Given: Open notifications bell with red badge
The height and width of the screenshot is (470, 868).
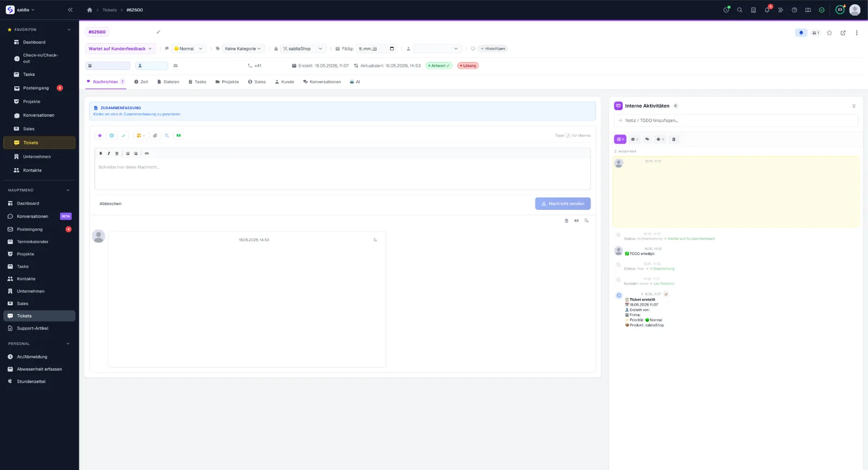Looking at the screenshot, I should 767,10.
